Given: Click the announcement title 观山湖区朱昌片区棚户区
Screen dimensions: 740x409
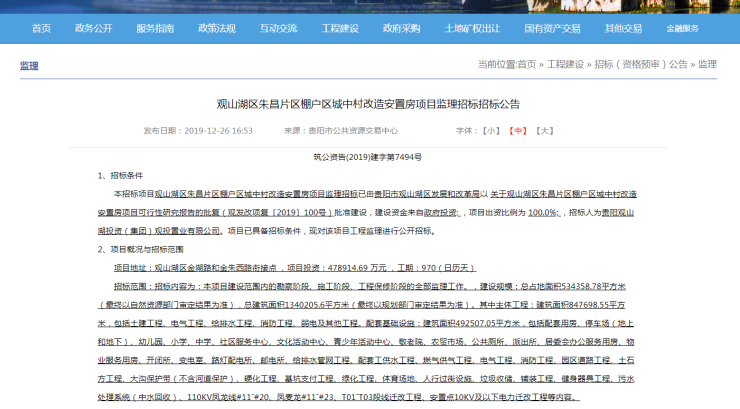Looking at the screenshot, I should pyautogui.click(x=369, y=103).
